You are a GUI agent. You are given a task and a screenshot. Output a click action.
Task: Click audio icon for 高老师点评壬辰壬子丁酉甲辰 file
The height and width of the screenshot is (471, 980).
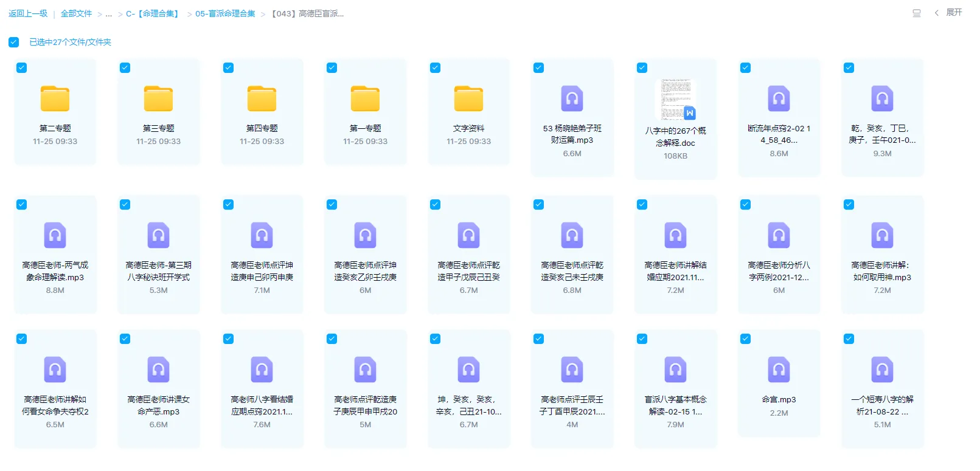(572, 370)
